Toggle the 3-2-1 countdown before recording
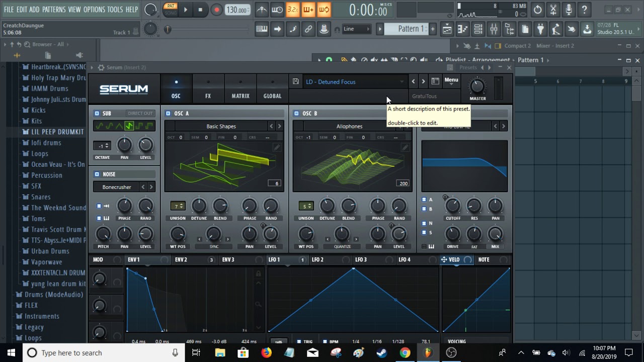 pos(293,10)
